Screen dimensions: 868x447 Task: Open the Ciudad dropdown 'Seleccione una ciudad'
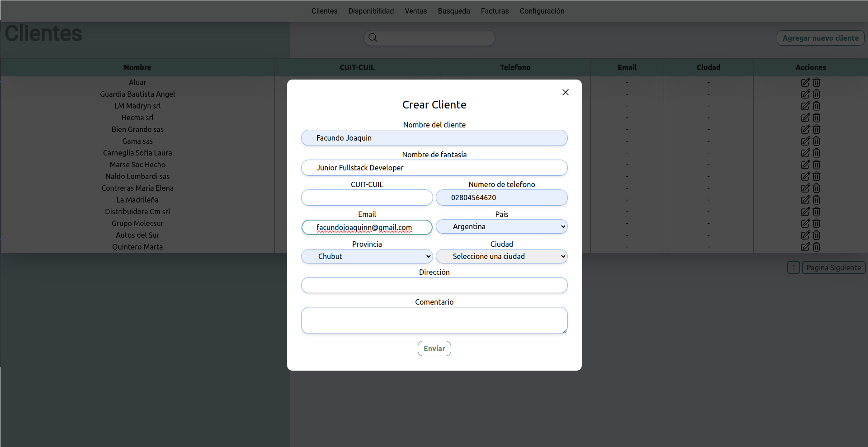[502, 256]
